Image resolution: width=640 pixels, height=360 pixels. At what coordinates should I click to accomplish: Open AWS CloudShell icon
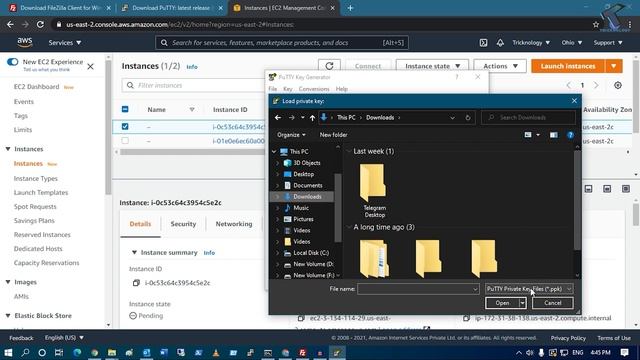click(x=483, y=43)
